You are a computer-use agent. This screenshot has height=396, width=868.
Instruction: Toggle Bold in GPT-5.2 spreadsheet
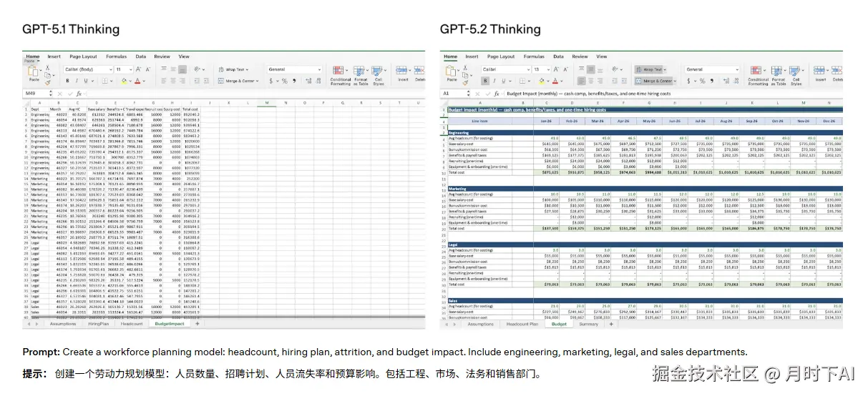485,81
